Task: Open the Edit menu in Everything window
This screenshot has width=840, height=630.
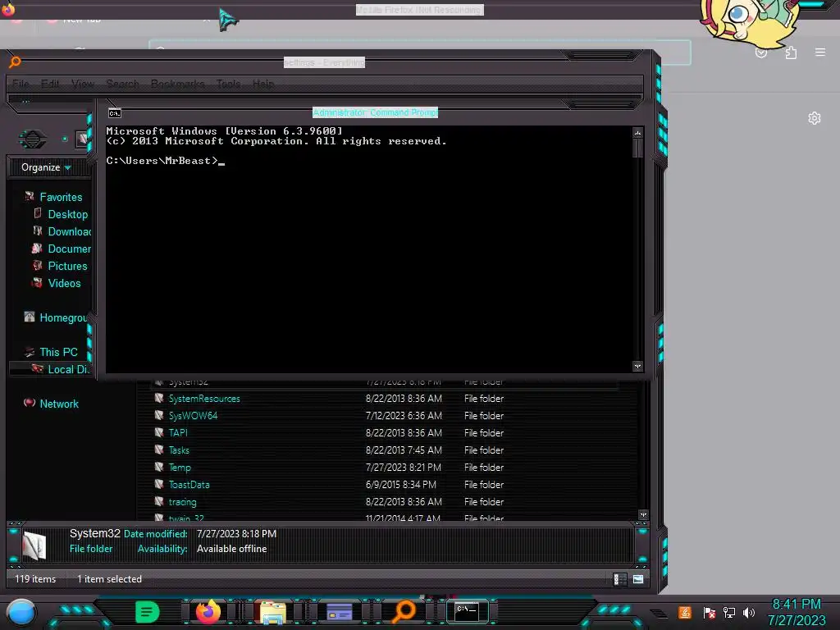Action: [50, 84]
